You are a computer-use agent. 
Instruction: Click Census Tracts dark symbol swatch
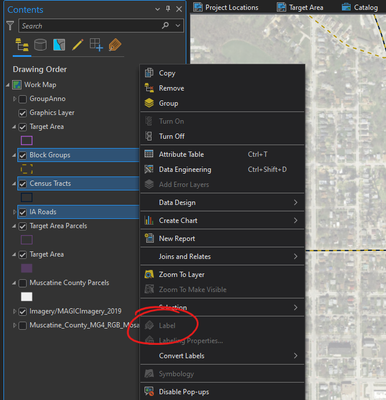click(x=27, y=197)
